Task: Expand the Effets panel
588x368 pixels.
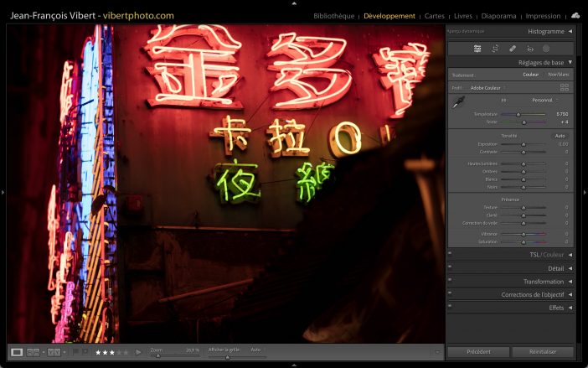Action: click(570, 308)
